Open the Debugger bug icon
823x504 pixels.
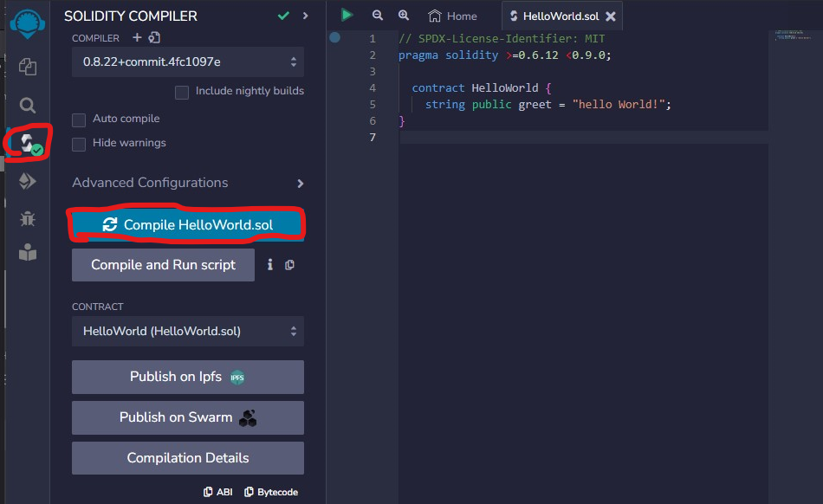[28, 218]
